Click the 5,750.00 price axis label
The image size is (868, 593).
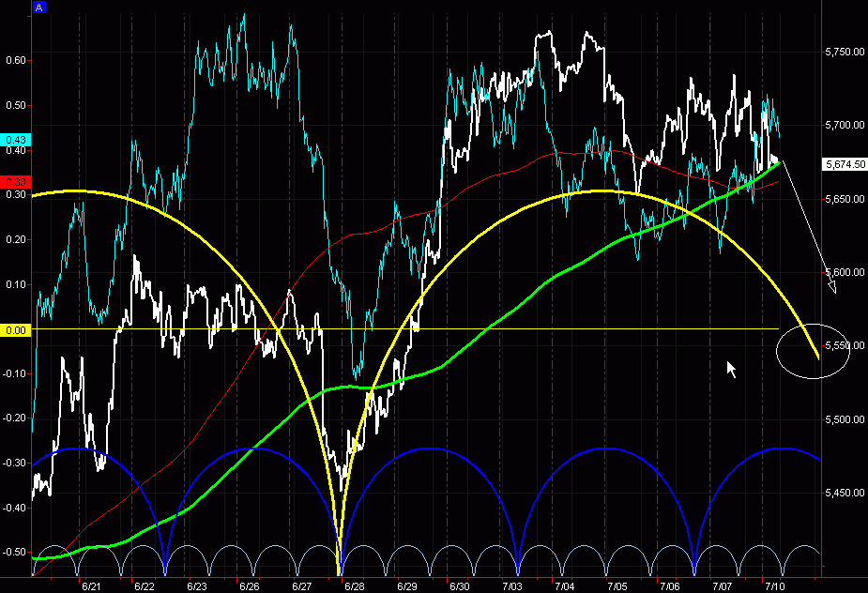845,52
